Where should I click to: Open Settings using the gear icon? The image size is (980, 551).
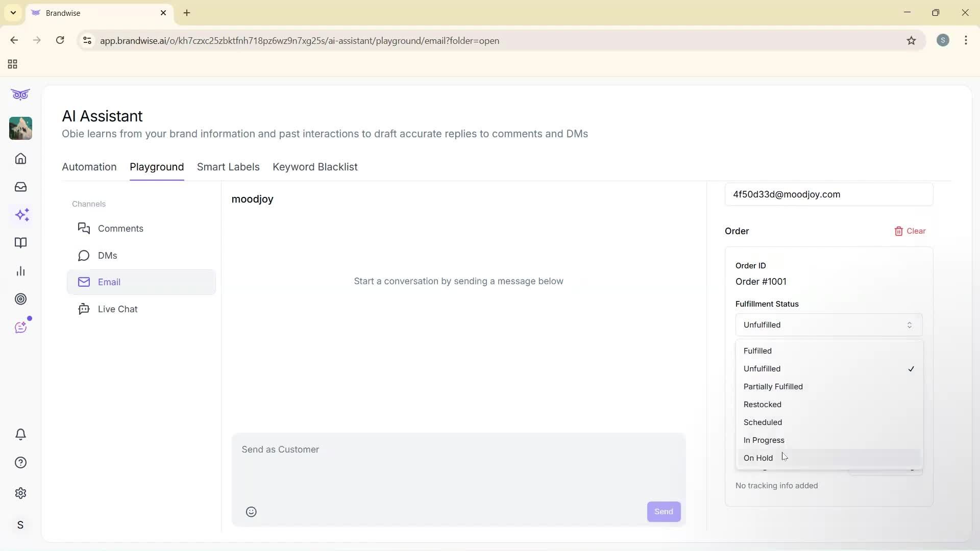click(20, 493)
